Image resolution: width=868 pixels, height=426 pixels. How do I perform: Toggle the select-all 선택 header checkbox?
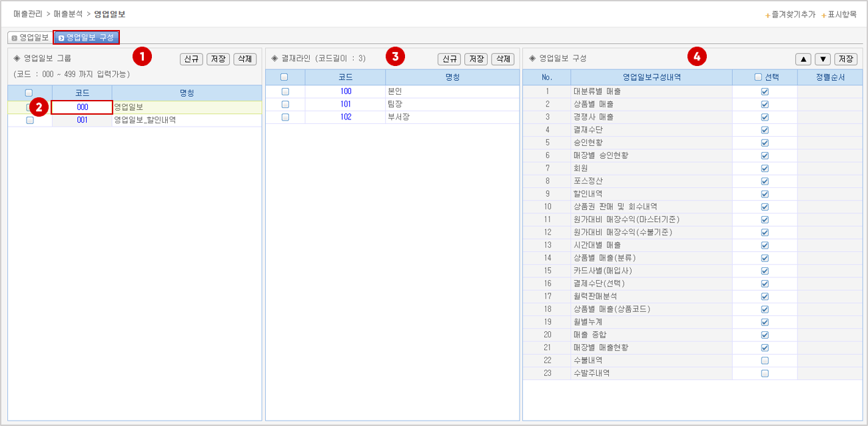[x=758, y=77]
